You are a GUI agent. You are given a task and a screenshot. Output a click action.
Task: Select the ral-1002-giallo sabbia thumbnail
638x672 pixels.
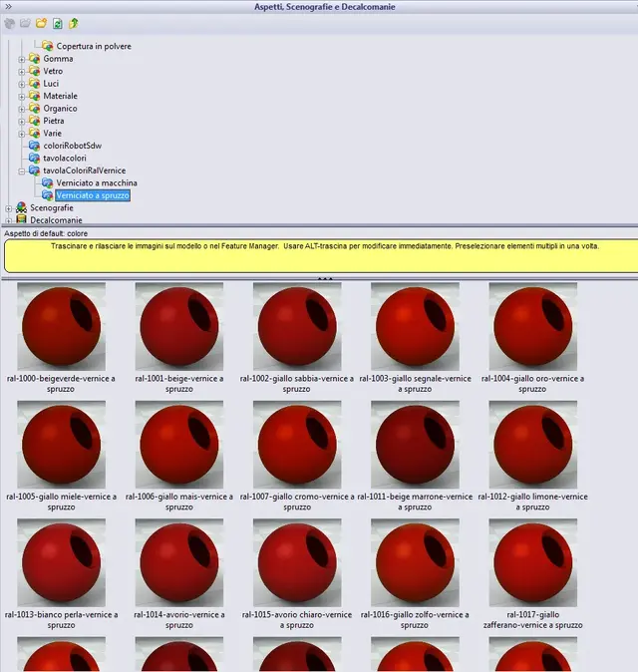coord(297,327)
